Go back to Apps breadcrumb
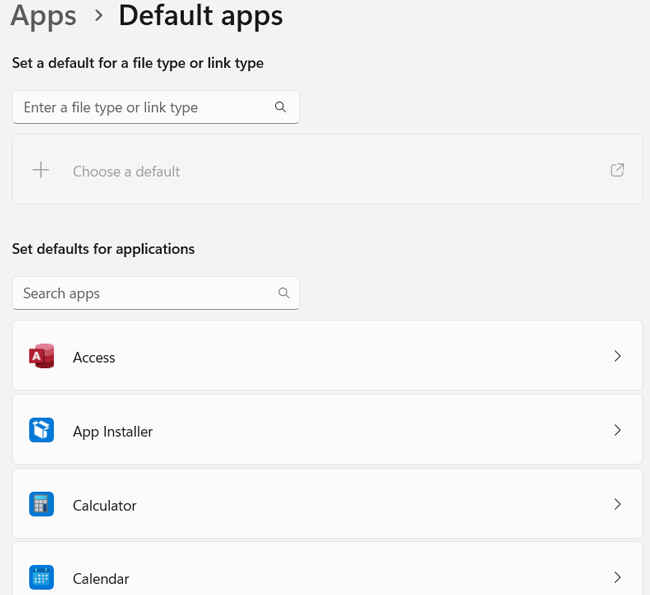 pos(44,17)
